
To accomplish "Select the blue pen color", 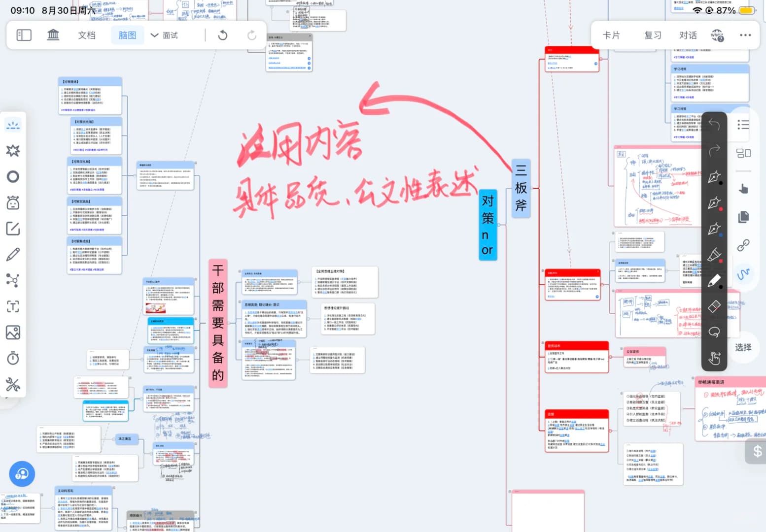I will point(714,229).
